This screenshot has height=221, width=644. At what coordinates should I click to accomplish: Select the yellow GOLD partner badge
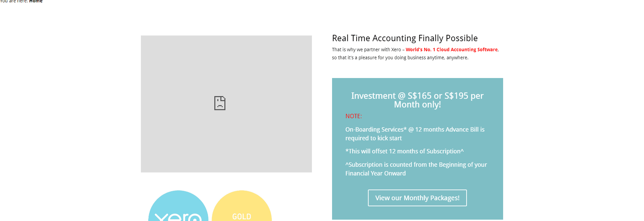tap(242, 206)
